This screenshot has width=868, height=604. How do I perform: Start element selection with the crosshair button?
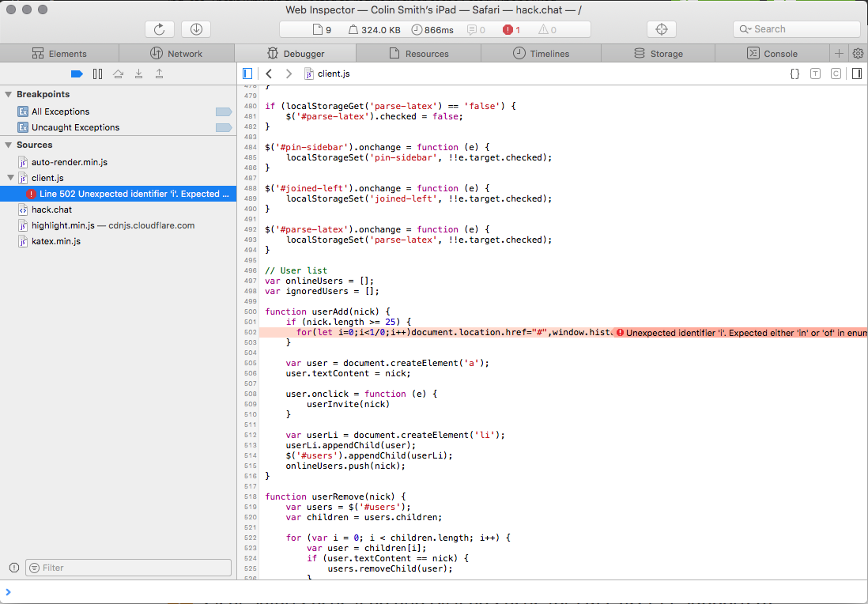coord(662,29)
